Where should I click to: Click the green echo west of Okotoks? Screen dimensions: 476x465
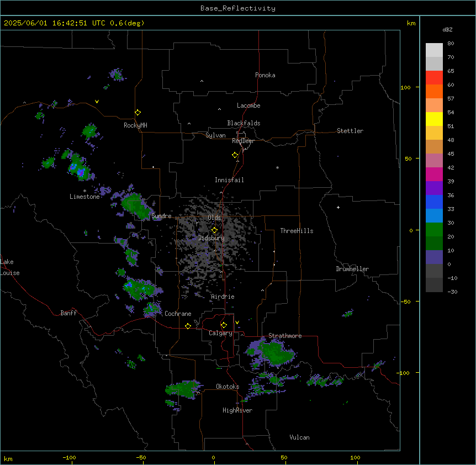click(x=183, y=389)
